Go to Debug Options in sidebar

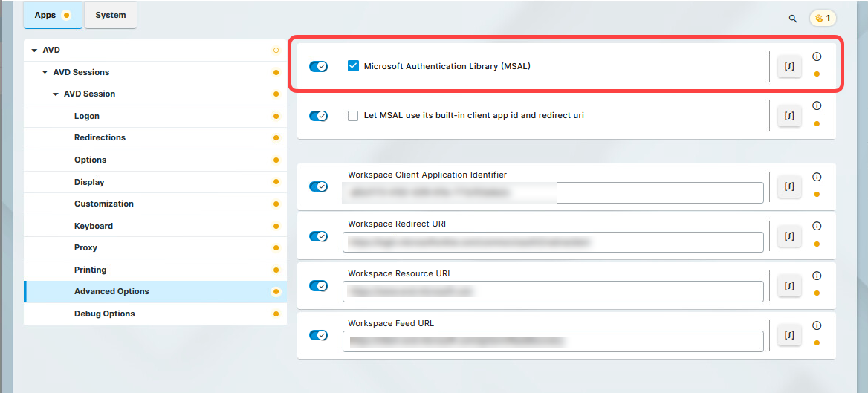(104, 314)
